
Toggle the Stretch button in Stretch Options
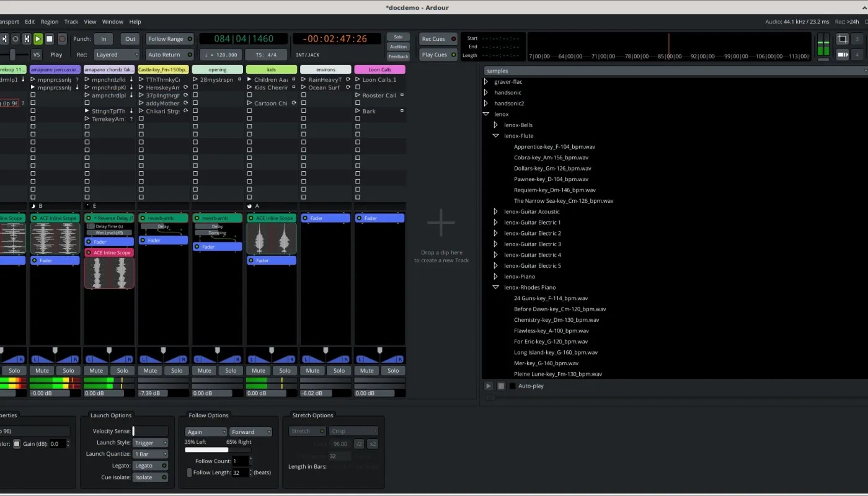click(308, 431)
